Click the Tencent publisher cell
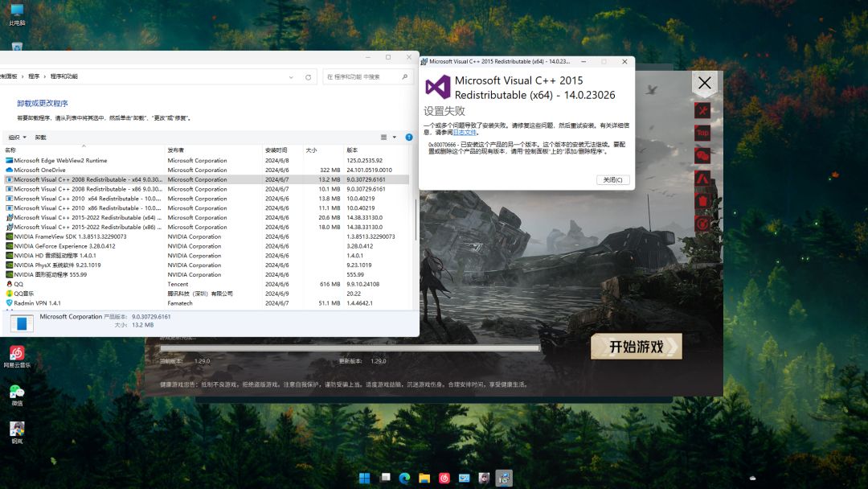This screenshot has width=868, height=489. (178, 284)
